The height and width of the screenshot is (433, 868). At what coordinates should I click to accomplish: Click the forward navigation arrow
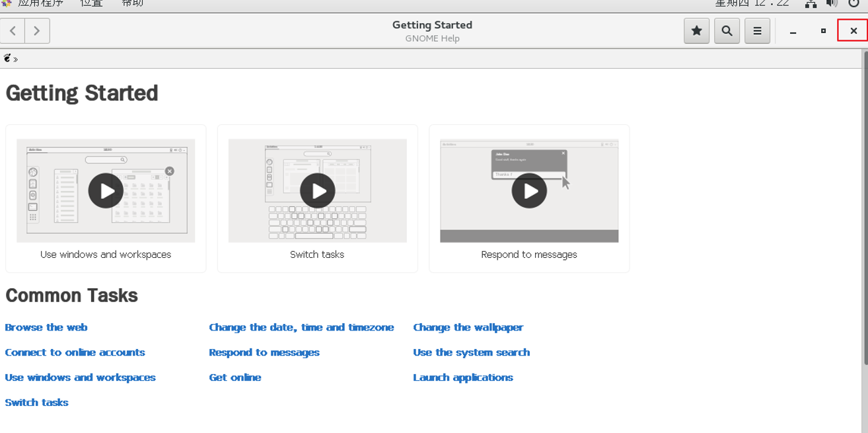(37, 31)
